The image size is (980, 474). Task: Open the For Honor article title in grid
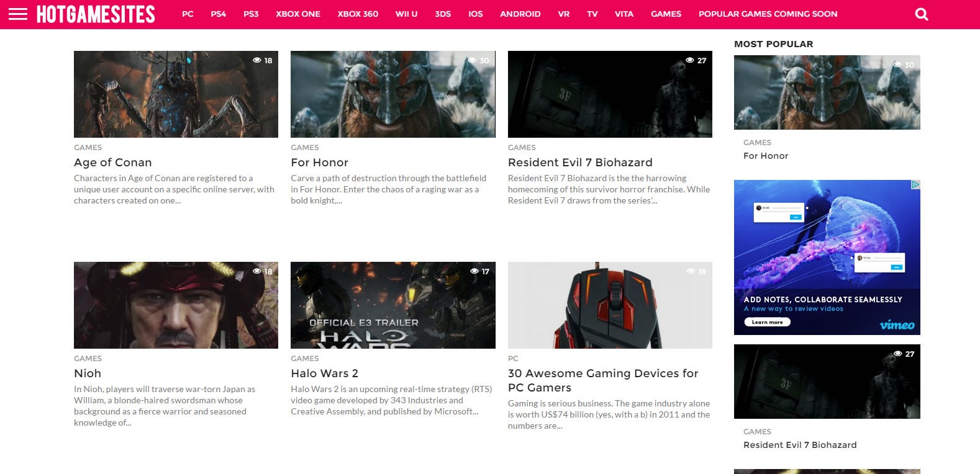coord(319,163)
